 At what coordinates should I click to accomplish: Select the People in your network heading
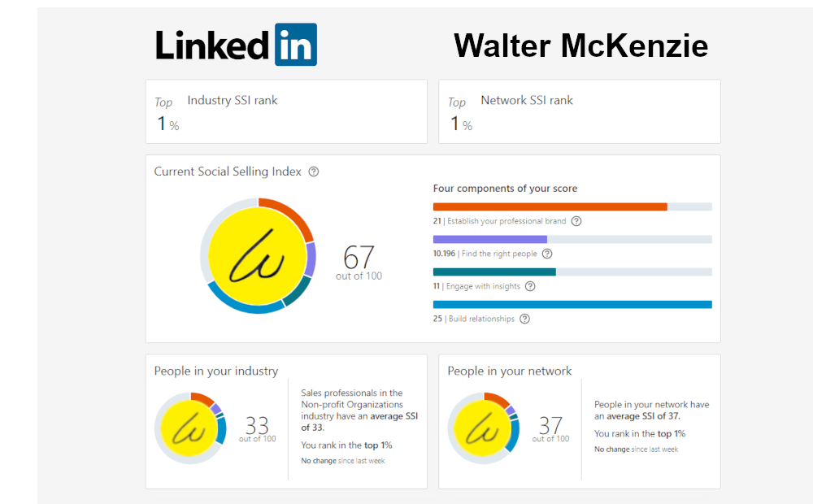[x=510, y=371]
